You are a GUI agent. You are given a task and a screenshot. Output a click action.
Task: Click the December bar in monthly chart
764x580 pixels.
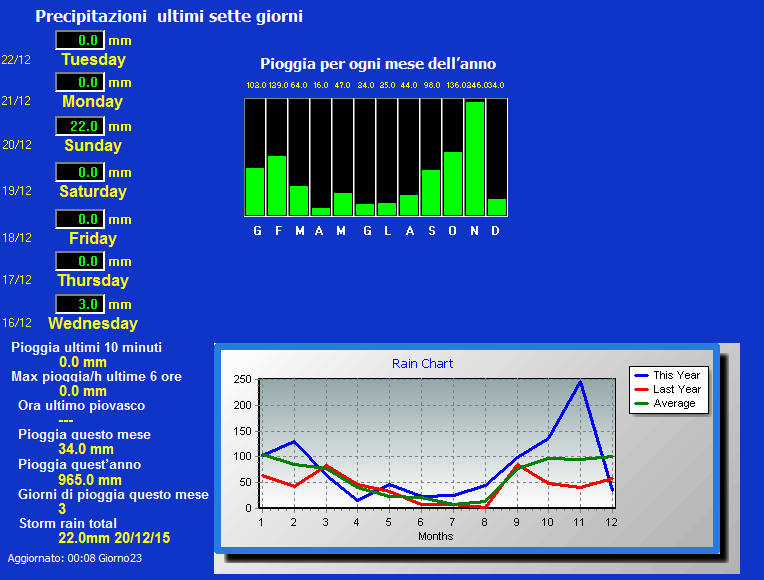click(x=497, y=206)
